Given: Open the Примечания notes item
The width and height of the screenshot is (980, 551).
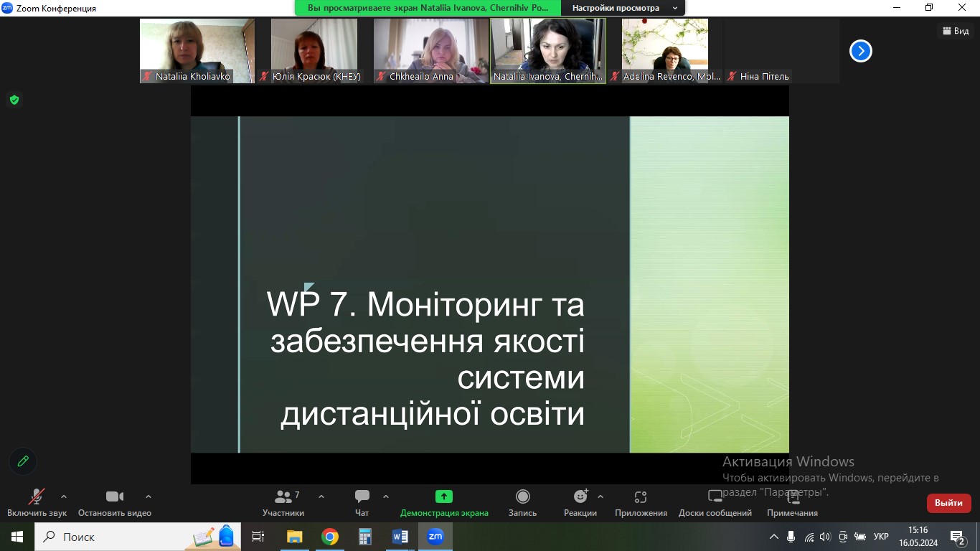Looking at the screenshot, I should [793, 497].
